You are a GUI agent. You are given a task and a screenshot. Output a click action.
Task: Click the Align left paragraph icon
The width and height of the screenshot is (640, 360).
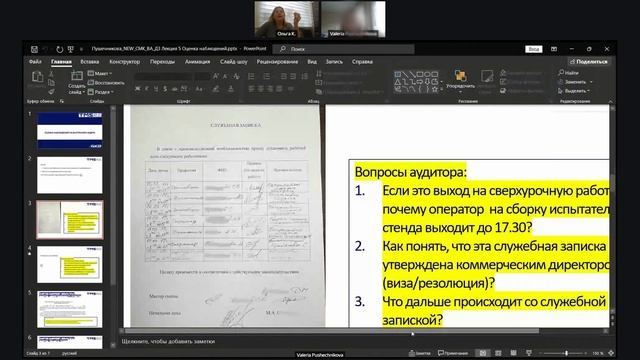point(251,89)
